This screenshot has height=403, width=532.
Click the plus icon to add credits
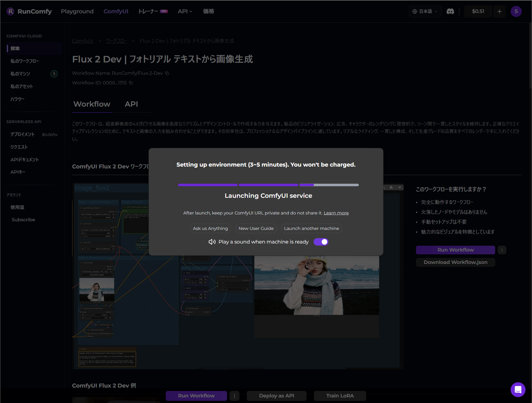pyautogui.click(x=499, y=11)
